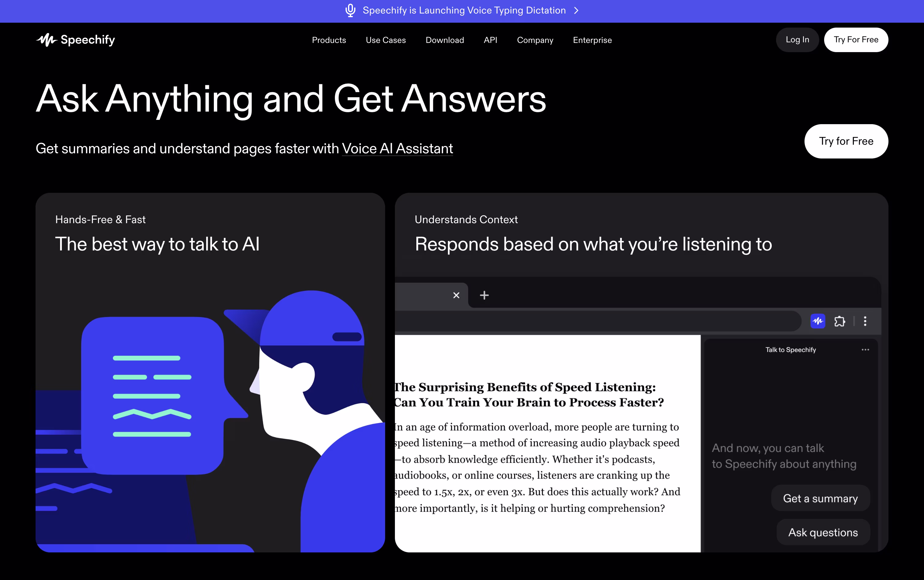Click the Speechify extension icon in the toolbar
Image resolution: width=924 pixels, height=580 pixels.
[818, 321]
